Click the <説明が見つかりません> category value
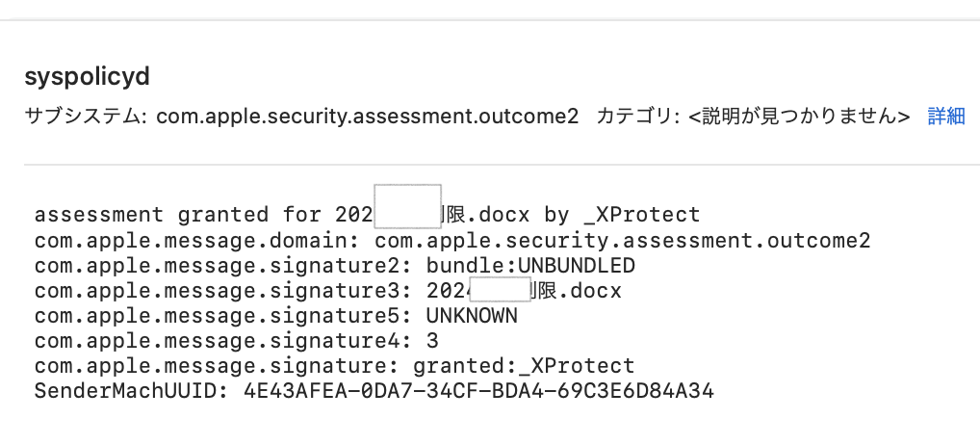This screenshot has width=980, height=445. pyautogui.click(x=798, y=117)
